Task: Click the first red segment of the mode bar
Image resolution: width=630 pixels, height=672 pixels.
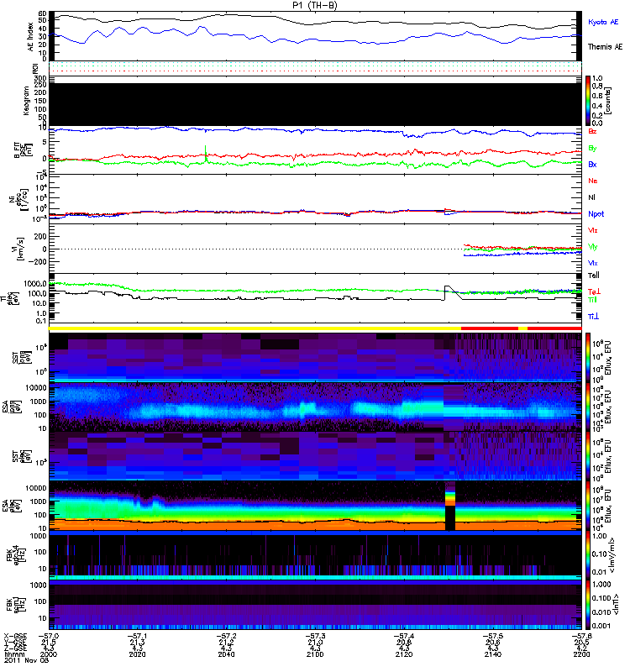Action: (490, 328)
